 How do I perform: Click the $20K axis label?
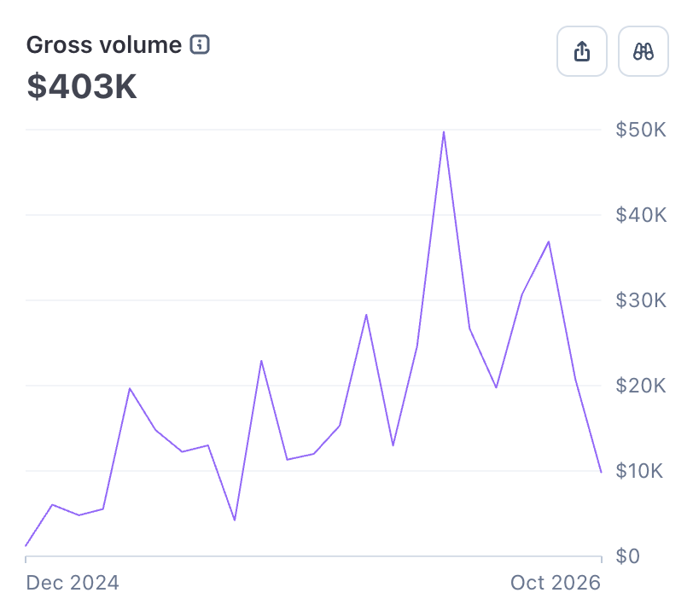click(x=640, y=386)
